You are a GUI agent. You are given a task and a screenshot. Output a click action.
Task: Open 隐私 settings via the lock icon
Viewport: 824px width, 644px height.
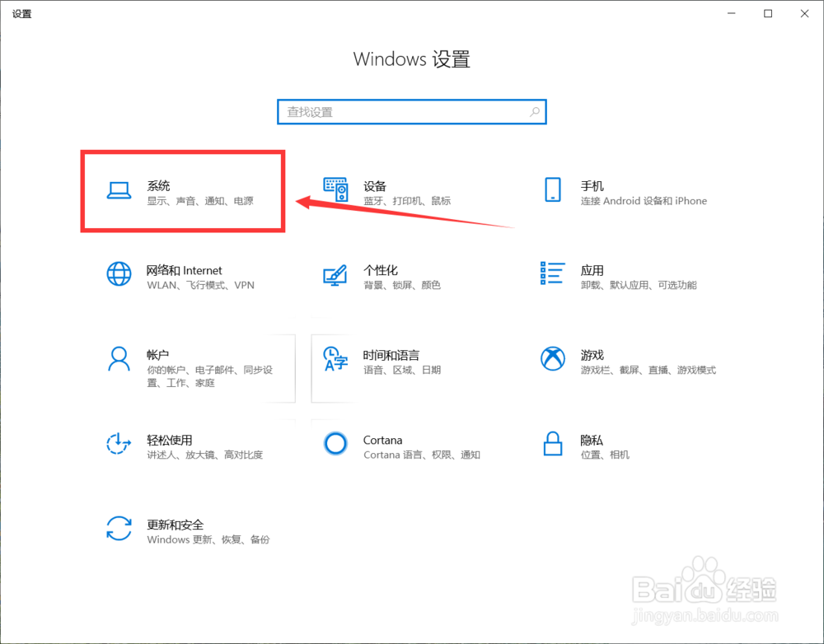[x=551, y=444]
